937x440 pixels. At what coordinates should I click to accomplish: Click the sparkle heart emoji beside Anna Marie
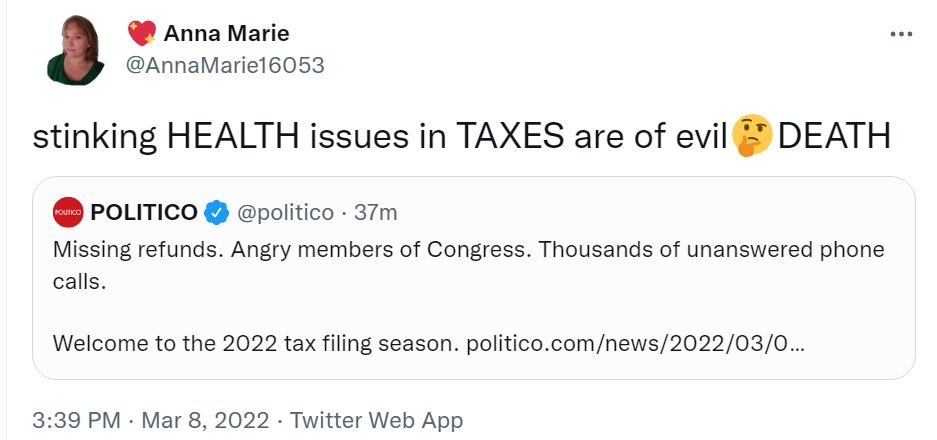click(141, 34)
